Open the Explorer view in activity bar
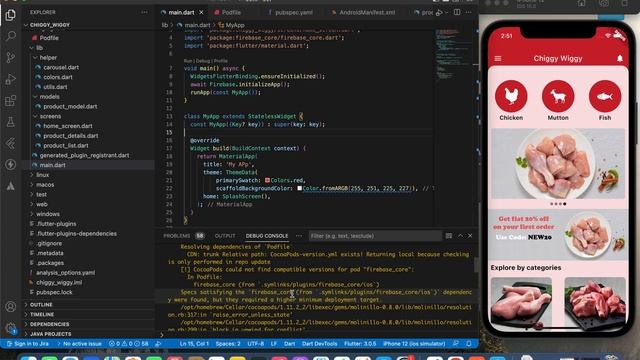This screenshot has width=640, height=360. click(x=11, y=15)
